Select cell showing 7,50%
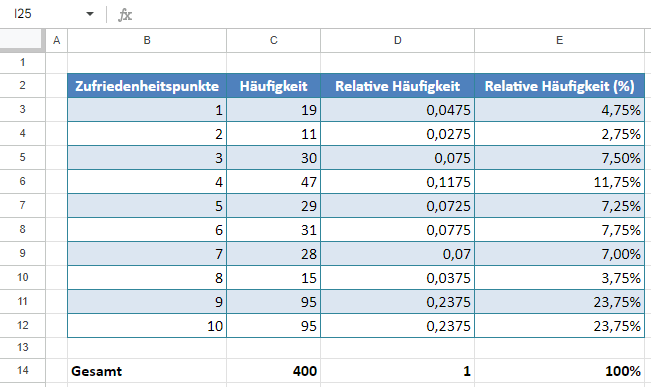 point(559,158)
